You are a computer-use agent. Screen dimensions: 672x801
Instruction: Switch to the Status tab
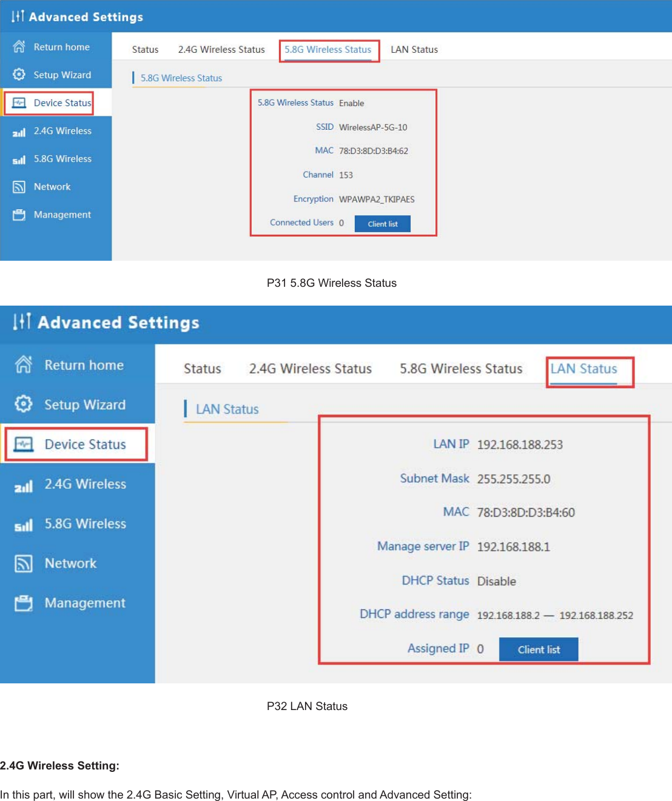coord(145,49)
